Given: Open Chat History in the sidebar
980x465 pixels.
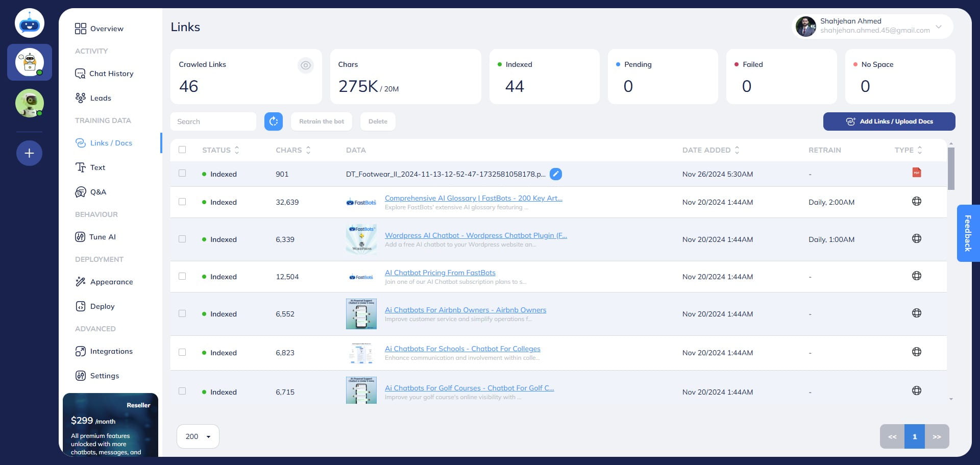Looking at the screenshot, I should (111, 74).
